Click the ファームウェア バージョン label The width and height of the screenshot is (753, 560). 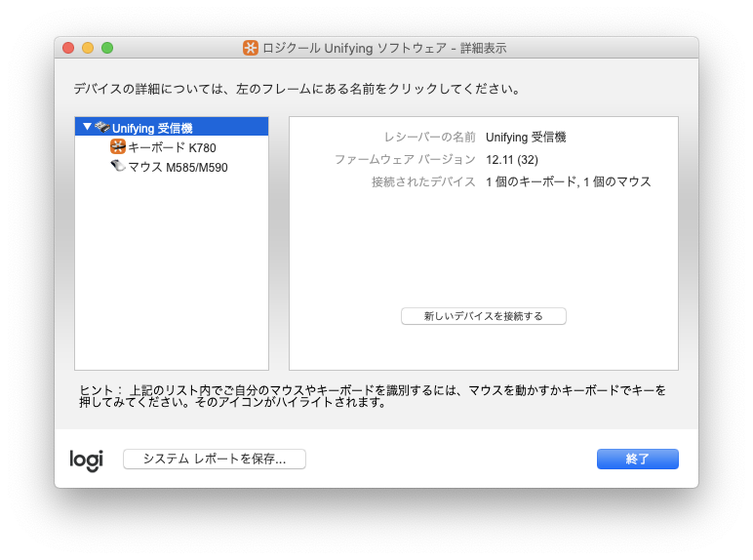pyautogui.click(x=405, y=159)
